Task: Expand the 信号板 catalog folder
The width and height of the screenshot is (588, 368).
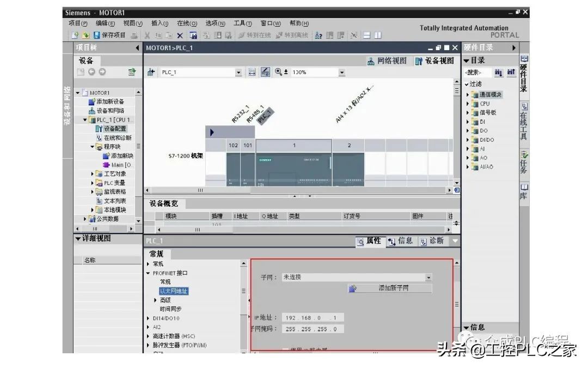Action: click(468, 113)
